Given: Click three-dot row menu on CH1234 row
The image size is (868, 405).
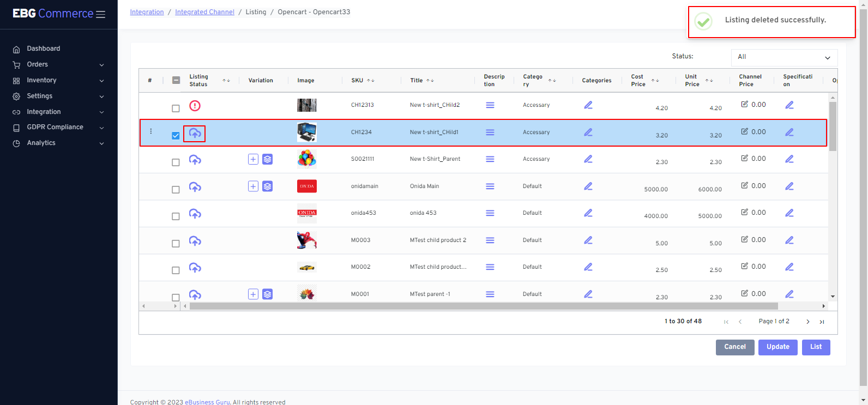Looking at the screenshot, I should pos(151,131).
